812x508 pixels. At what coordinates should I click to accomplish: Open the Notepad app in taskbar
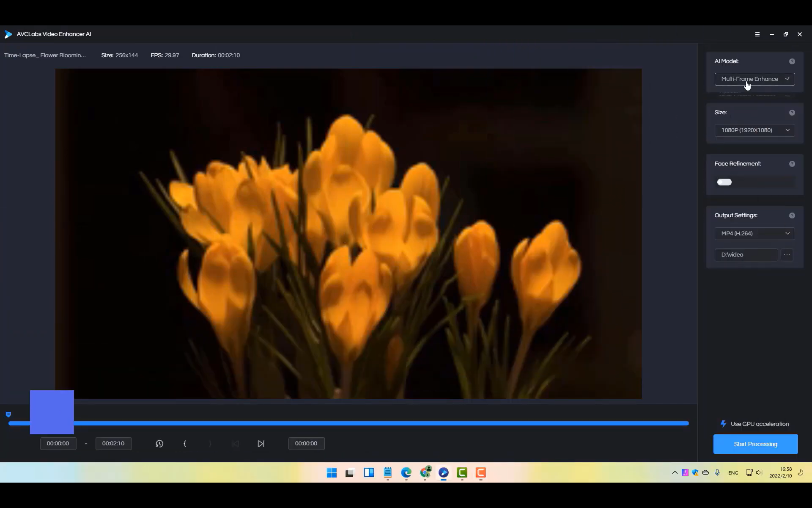[x=388, y=472]
